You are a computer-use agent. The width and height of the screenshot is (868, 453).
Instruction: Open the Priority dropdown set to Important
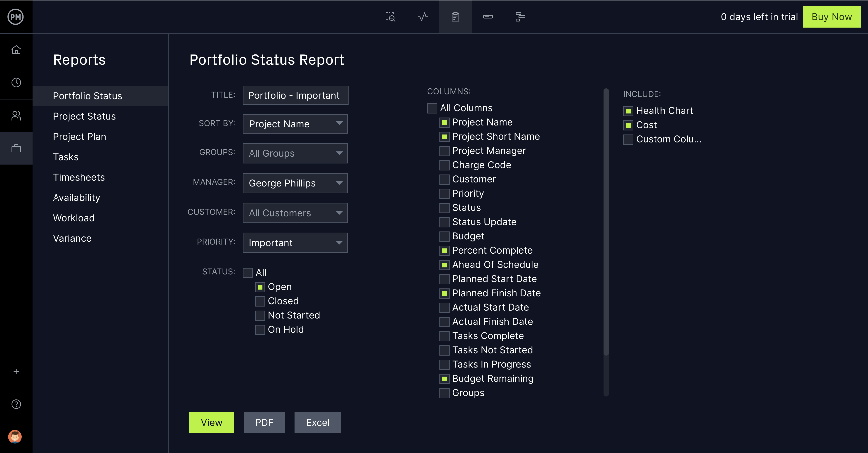click(295, 243)
